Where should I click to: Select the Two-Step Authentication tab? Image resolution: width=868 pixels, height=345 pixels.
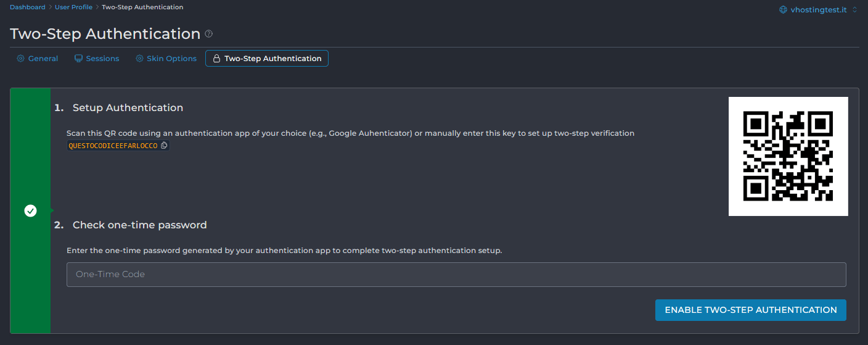(267, 59)
